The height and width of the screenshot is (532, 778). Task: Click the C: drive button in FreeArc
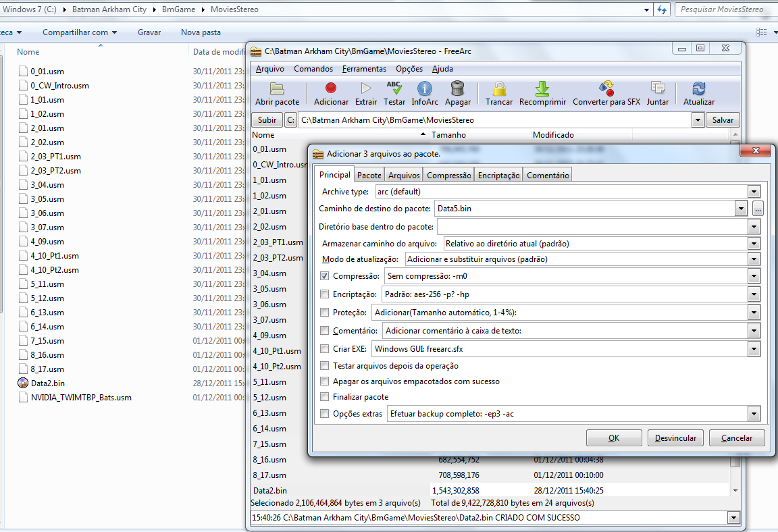[291, 120]
